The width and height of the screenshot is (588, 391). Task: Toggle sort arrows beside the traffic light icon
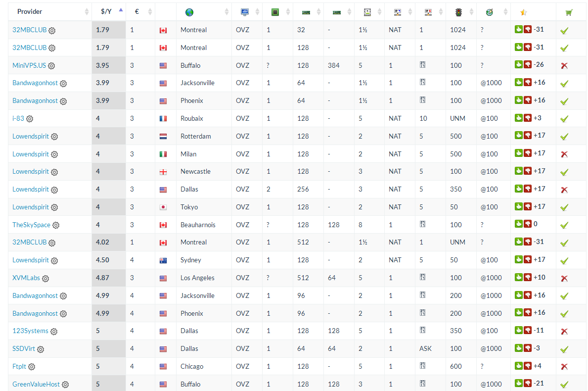point(471,12)
